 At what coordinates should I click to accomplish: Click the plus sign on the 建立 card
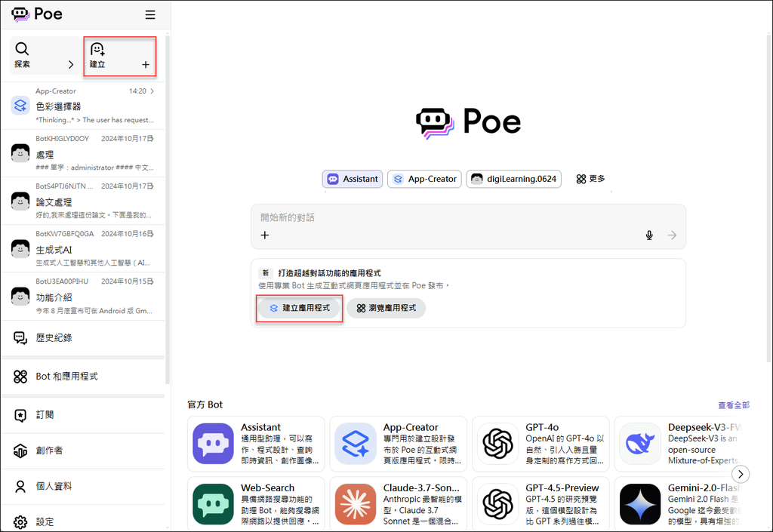click(146, 65)
